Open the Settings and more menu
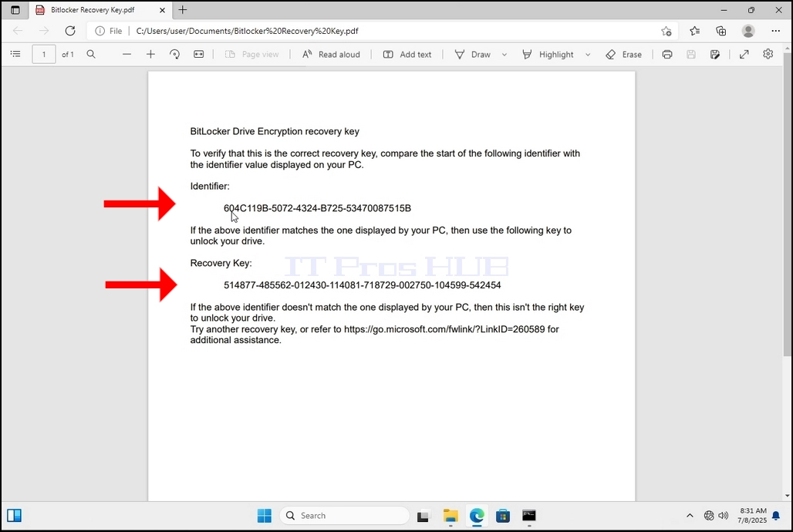 776,31
